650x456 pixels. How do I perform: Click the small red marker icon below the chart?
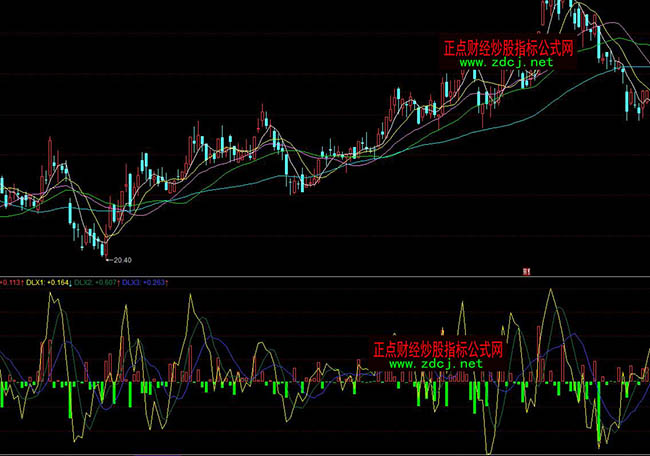tap(525, 270)
